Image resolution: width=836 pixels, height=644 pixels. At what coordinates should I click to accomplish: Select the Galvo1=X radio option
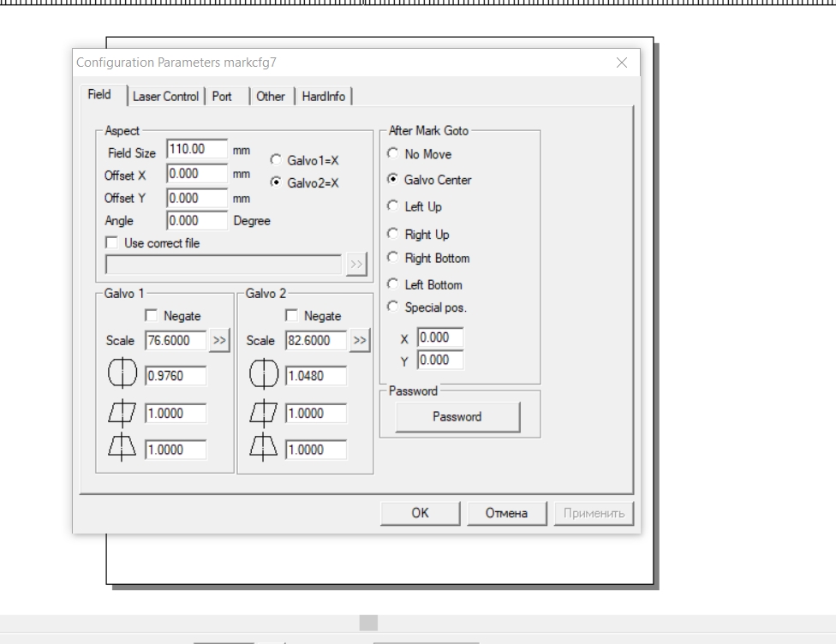click(x=276, y=160)
